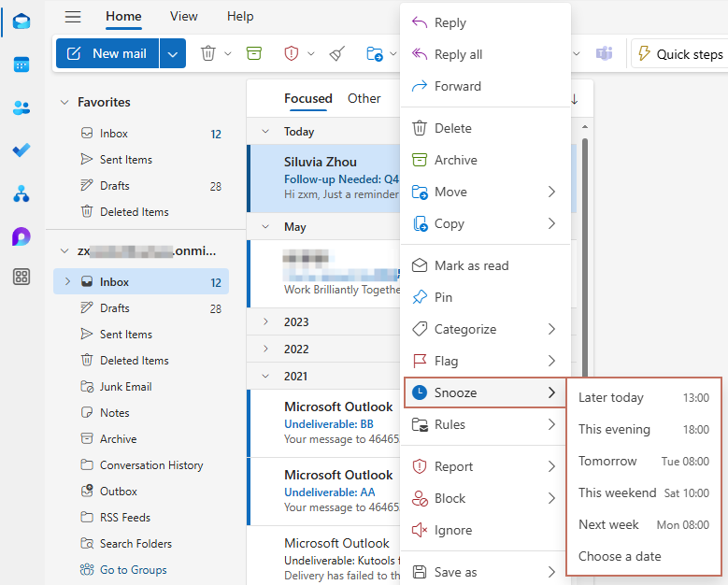Open the Move submenu in context menu
Image resolution: width=728 pixels, height=585 pixels.
click(485, 192)
